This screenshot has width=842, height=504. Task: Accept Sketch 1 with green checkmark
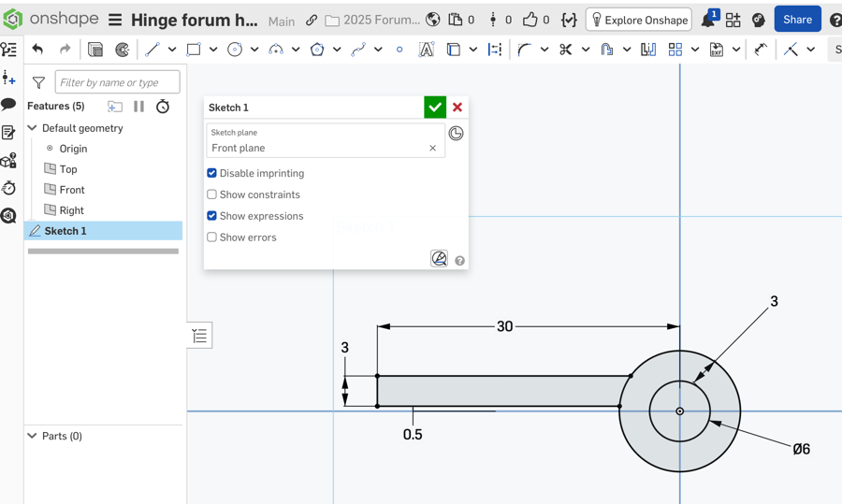click(435, 108)
